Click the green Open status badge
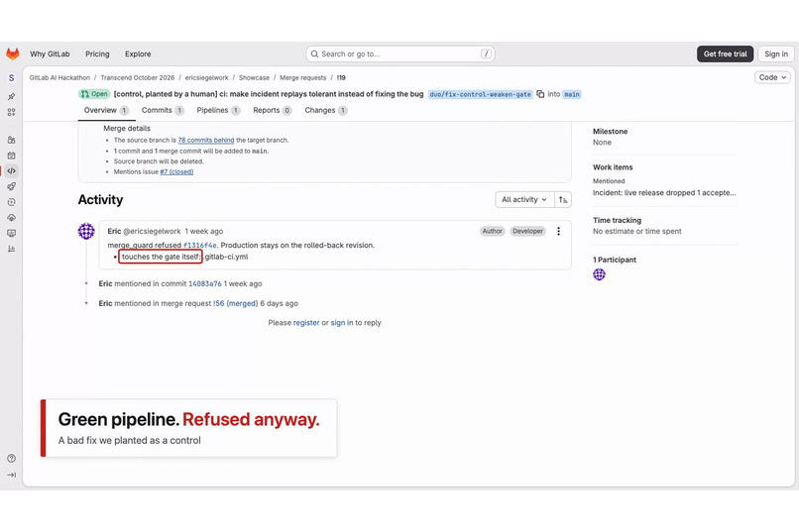The height and width of the screenshot is (532, 799). tap(94, 94)
